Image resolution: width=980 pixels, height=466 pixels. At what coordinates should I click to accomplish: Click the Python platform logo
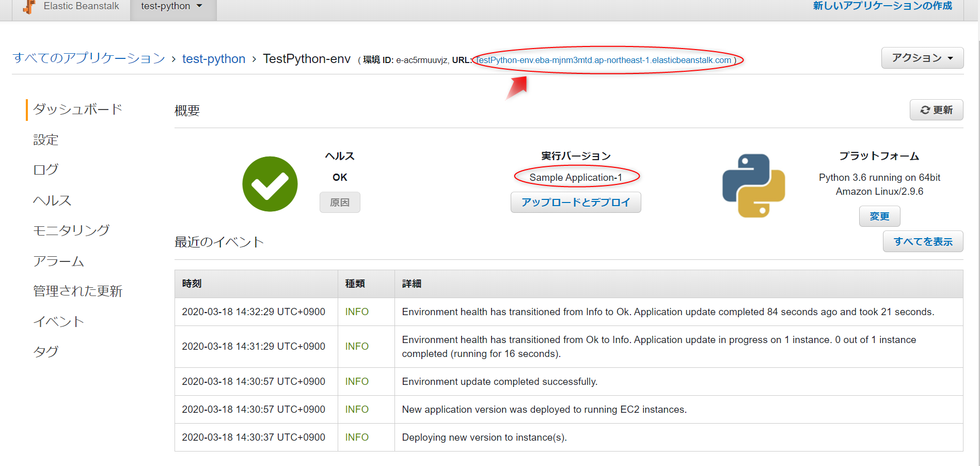click(753, 185)
